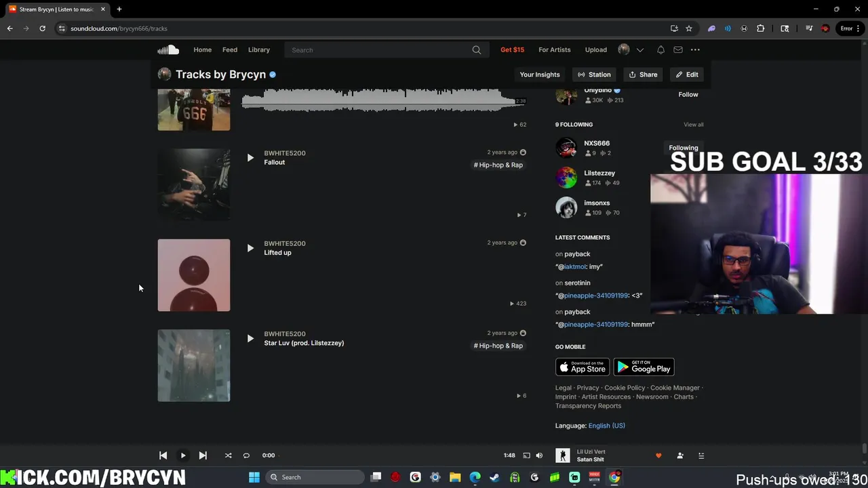Bookmark this page with the star icon
The height and width of the screenshot is (488, 868).
coord(689,28)
